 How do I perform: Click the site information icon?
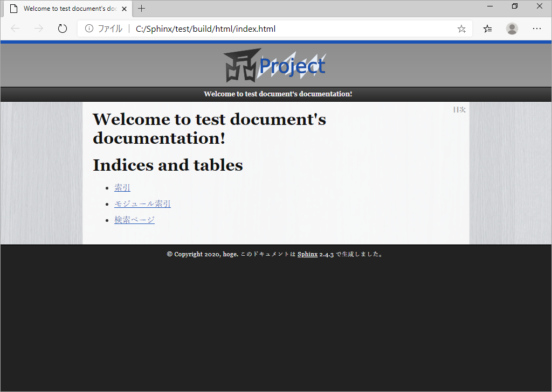click(x=89, y=29)
